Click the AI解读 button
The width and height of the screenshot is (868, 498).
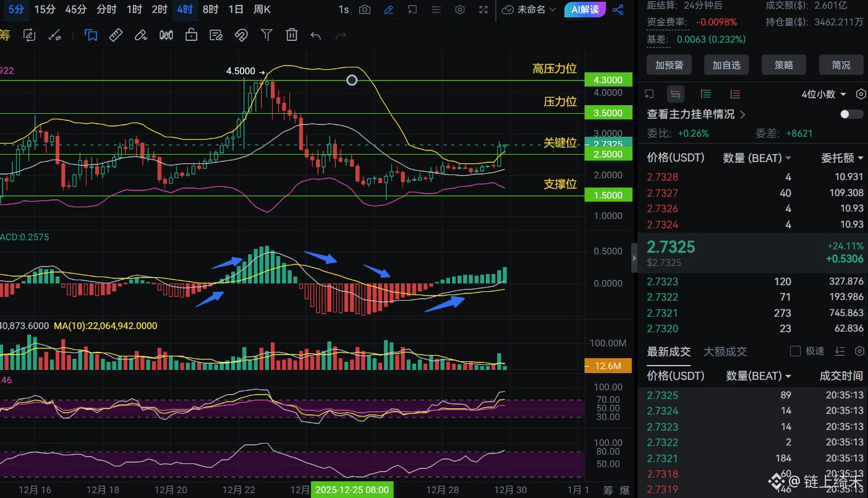point(585,10)
